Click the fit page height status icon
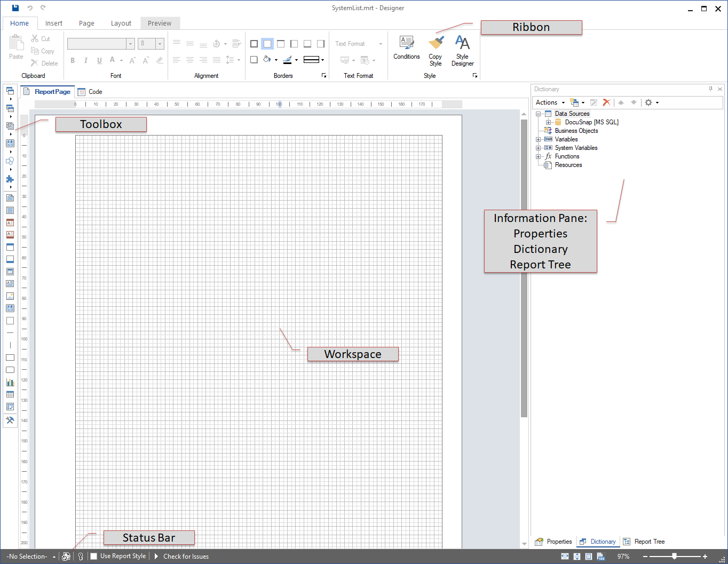This screenshot has height=564, width=728. pyautogui.click(x=577, y=557)
